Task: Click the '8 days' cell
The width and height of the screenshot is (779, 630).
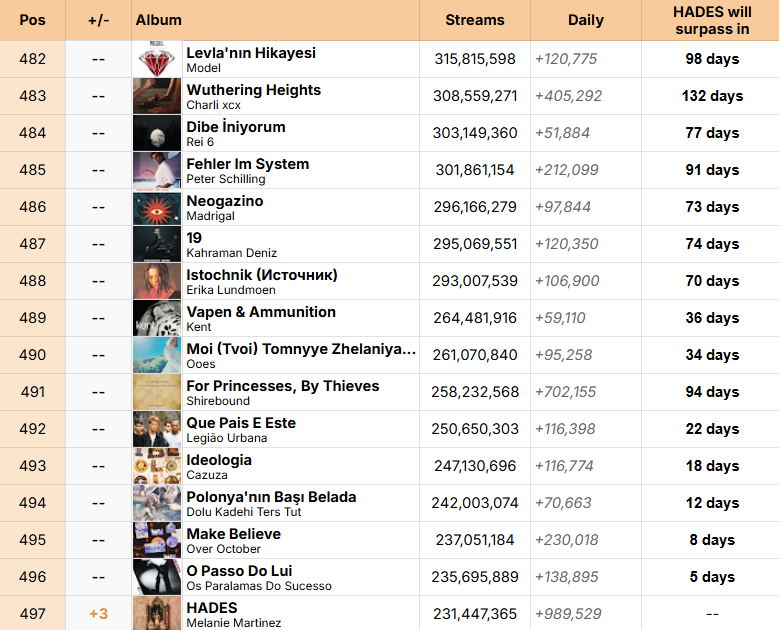Action: [x=712, y=540]
